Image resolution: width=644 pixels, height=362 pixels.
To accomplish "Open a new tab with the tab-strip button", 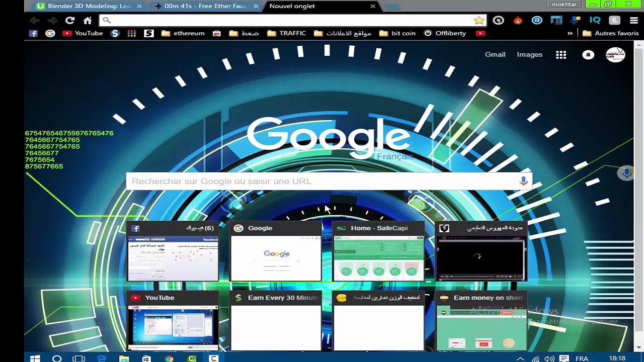I will [x=392, y=7].
